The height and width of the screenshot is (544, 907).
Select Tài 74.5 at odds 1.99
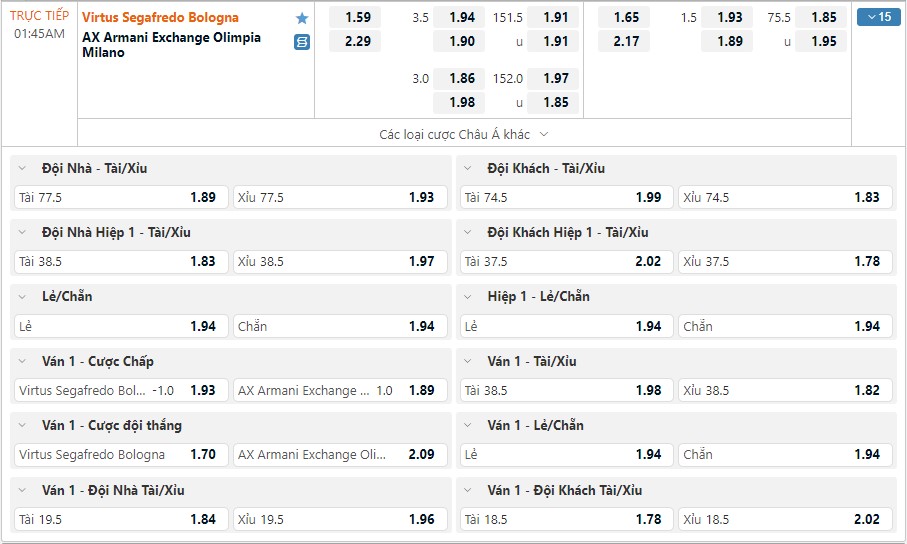567,197
